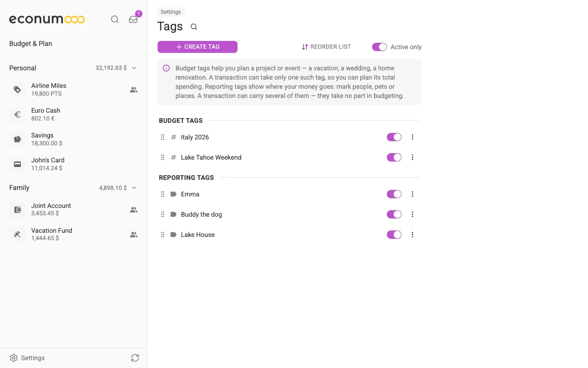Open the Savings account
Screen dimensions: 588x368
(73, 139)
